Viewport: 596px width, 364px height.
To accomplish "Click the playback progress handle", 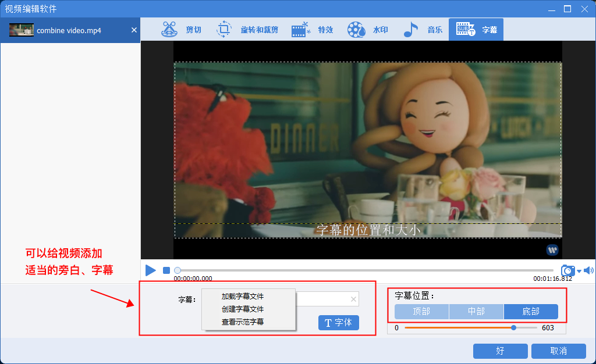I will coord(177,270).
